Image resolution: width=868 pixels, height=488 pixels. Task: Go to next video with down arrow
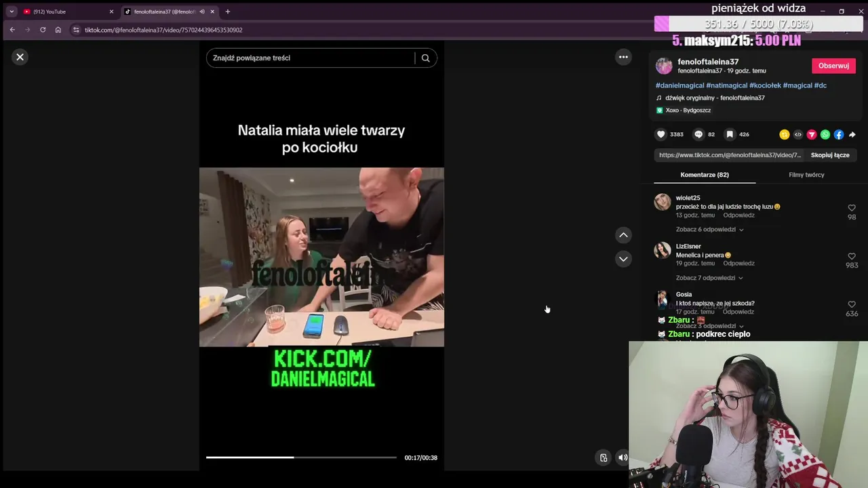623,259
